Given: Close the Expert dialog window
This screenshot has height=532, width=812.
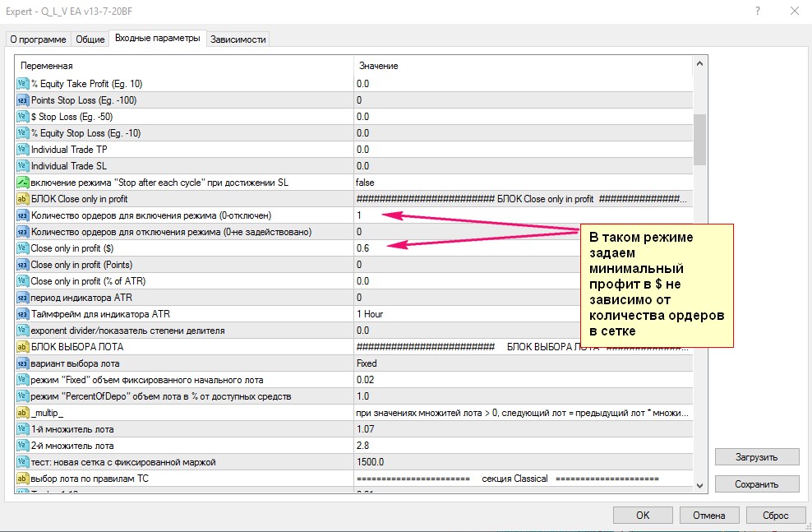Looking at the screenshot, I should 795,11.
